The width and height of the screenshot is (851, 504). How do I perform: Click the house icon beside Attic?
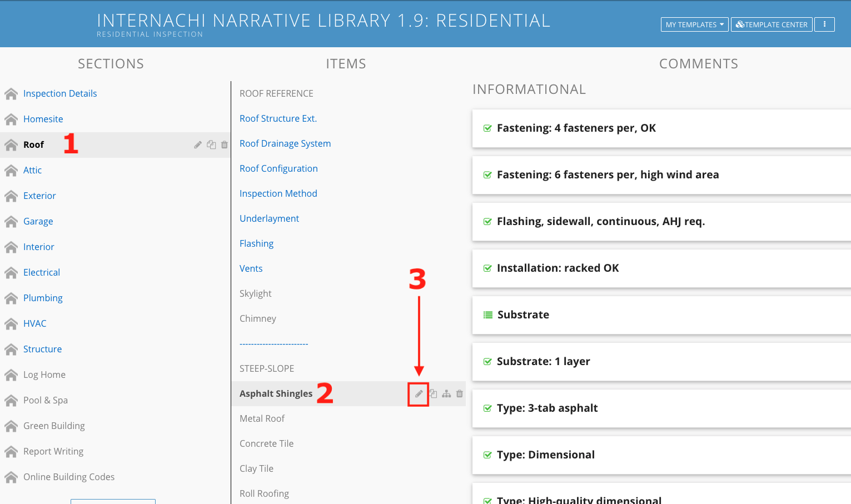11,171
